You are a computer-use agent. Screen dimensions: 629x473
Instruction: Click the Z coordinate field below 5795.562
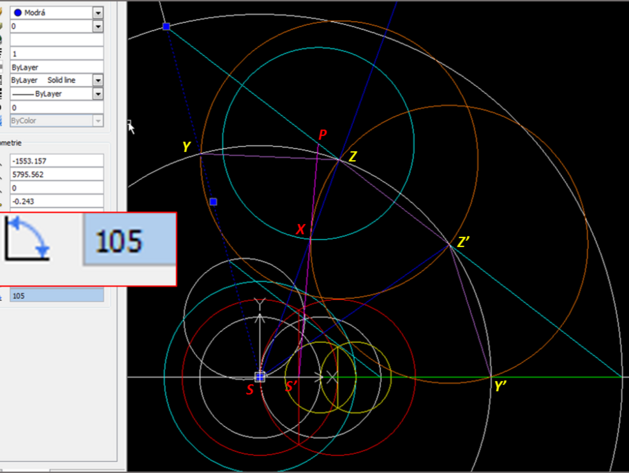coord(57,188)
